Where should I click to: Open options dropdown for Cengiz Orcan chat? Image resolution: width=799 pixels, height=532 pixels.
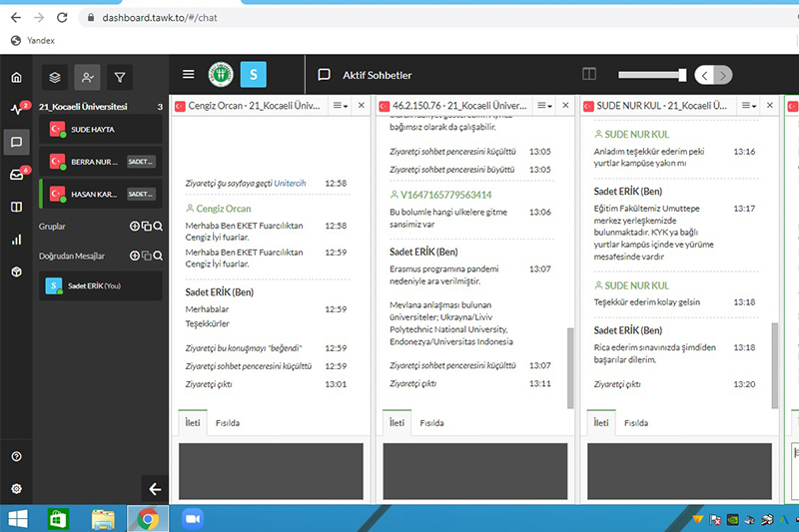[x=341, y=106]
